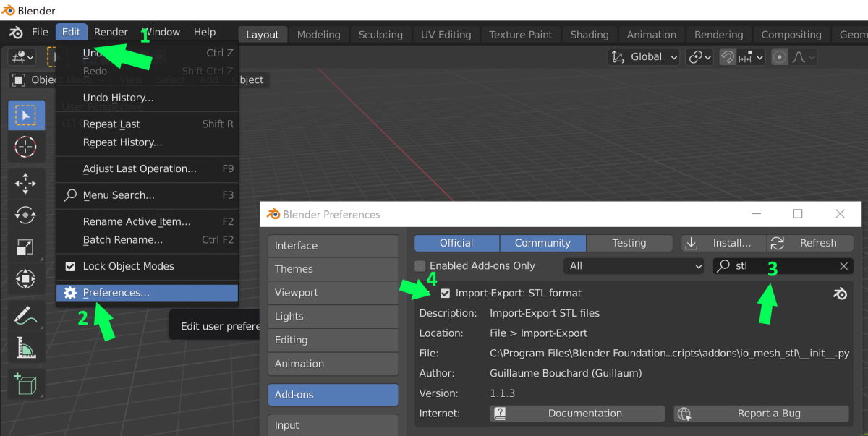Open the addon category dropdown set to All

pos(633,265)
